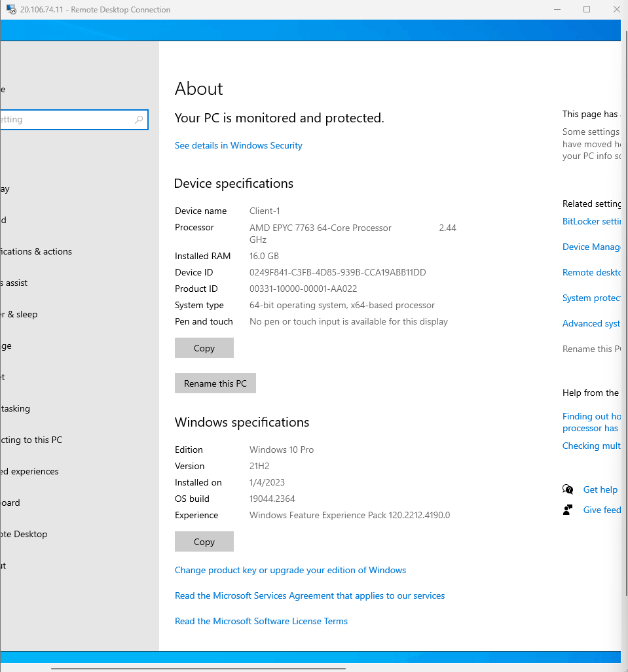Copy the Windows specifications
Viewport: 628px width, 672px height.
coord(204,541)
